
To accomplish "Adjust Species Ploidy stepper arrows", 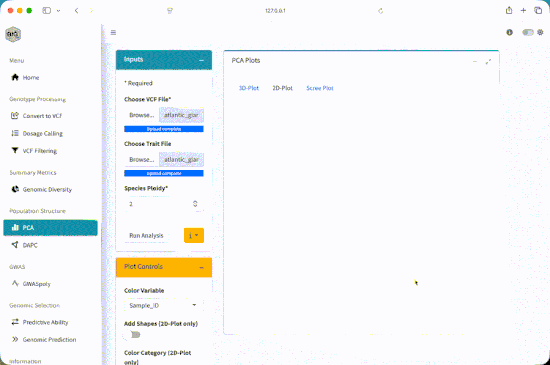I will (195, 204).
